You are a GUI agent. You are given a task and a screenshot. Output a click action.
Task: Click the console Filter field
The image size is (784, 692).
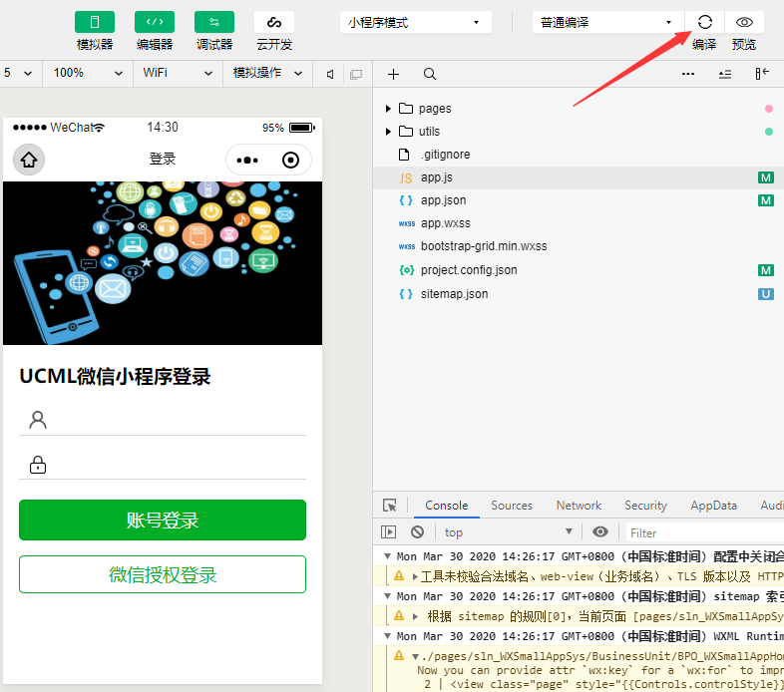(705, 533)
